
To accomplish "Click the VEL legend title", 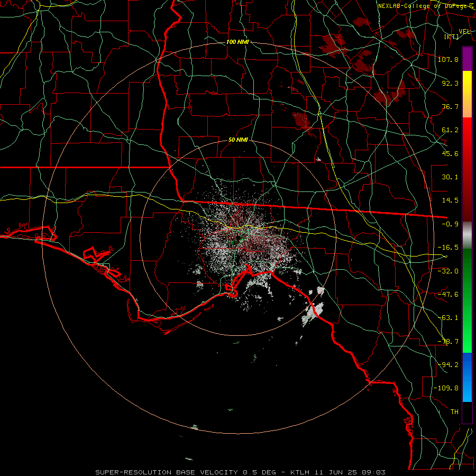I will (x=465, y=32).
